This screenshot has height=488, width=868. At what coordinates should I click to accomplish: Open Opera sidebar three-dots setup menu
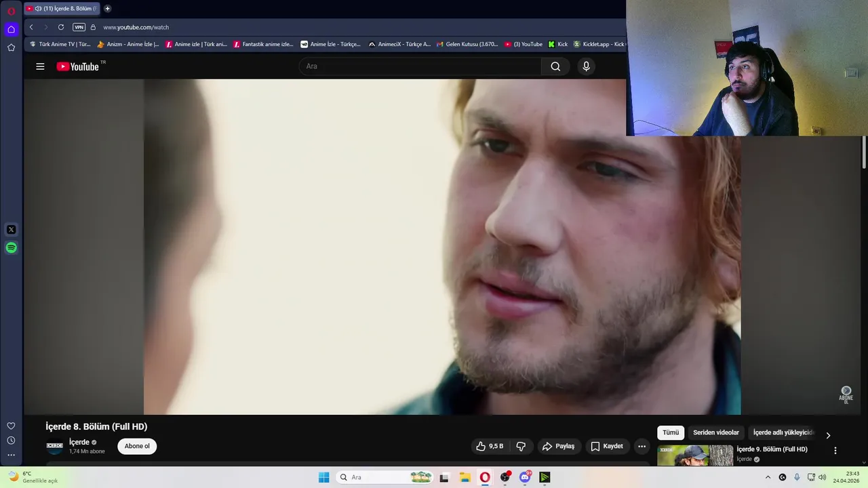(11, 455)
